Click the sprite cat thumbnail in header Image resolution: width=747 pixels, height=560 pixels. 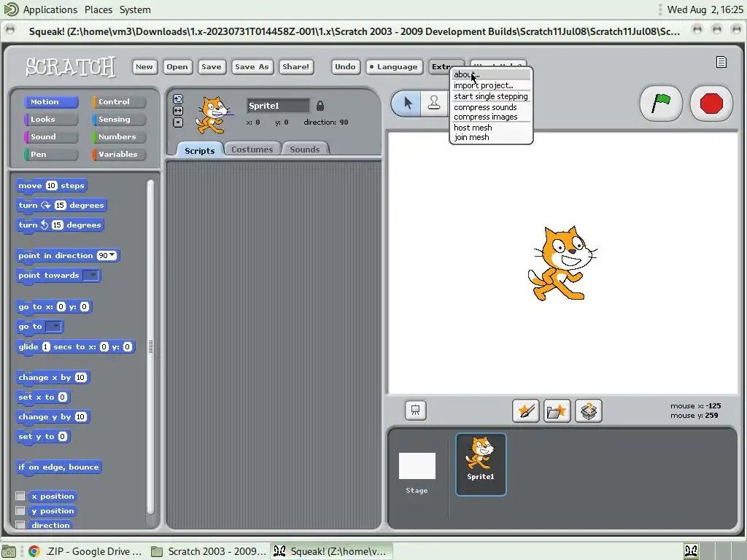point(213,114)
